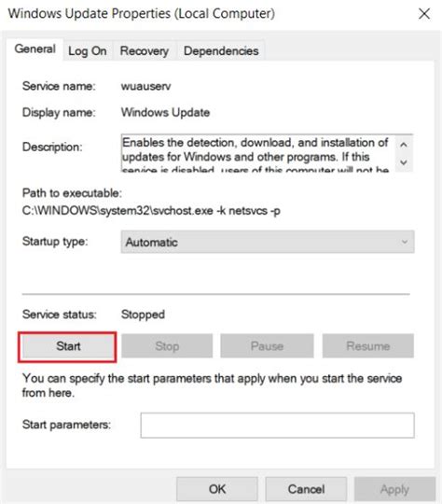Click the greyed-out Apply button

394,489
